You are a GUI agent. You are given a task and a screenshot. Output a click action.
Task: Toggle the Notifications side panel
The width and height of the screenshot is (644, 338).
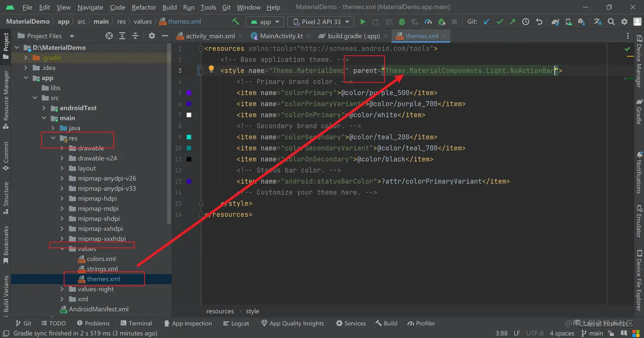pos(639,172)
